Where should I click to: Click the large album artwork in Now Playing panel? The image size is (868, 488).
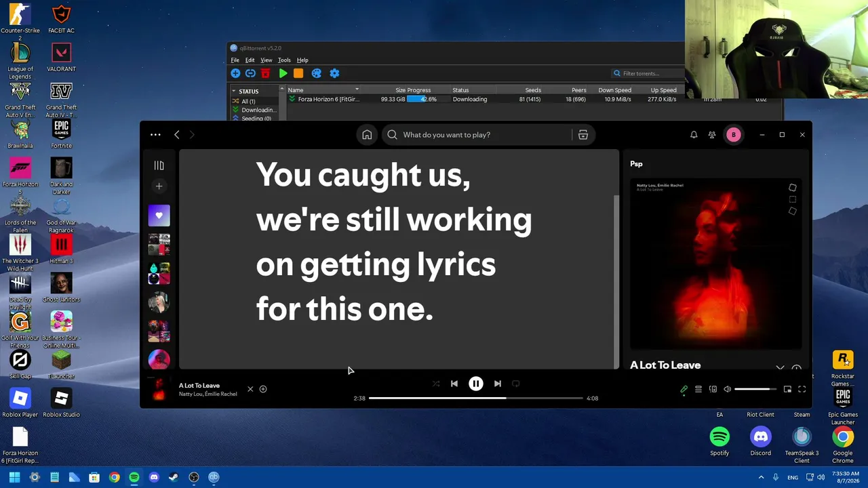pyautogui.click(x=715, y=264)
